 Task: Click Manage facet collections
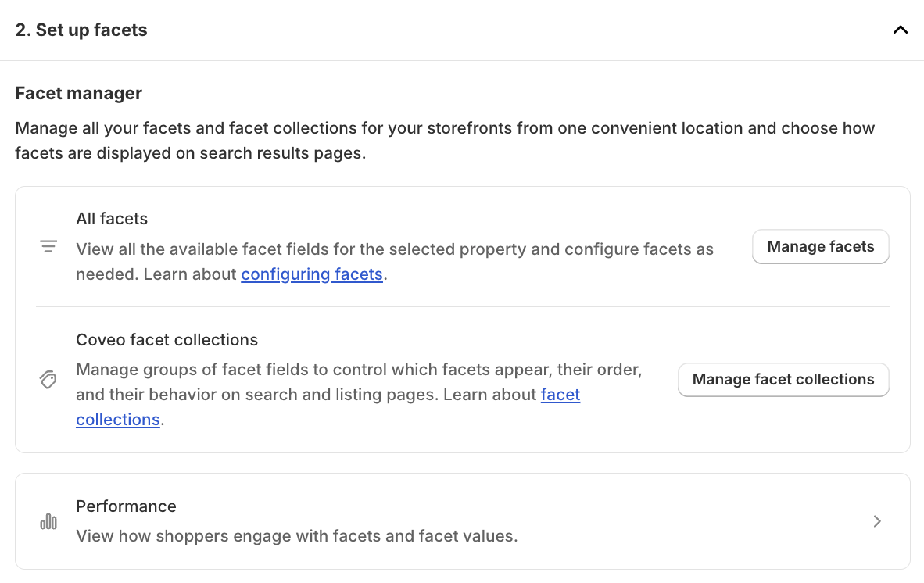coord(783,379)
